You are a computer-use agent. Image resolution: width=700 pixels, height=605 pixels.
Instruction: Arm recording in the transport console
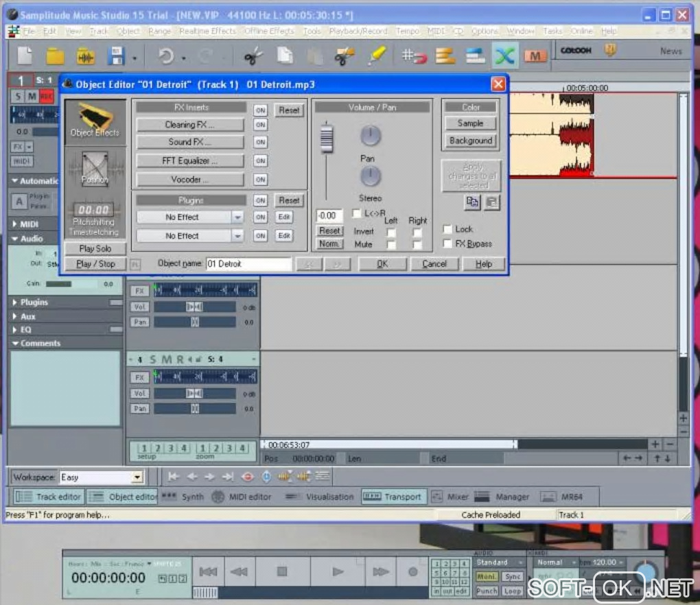[413, 571]
